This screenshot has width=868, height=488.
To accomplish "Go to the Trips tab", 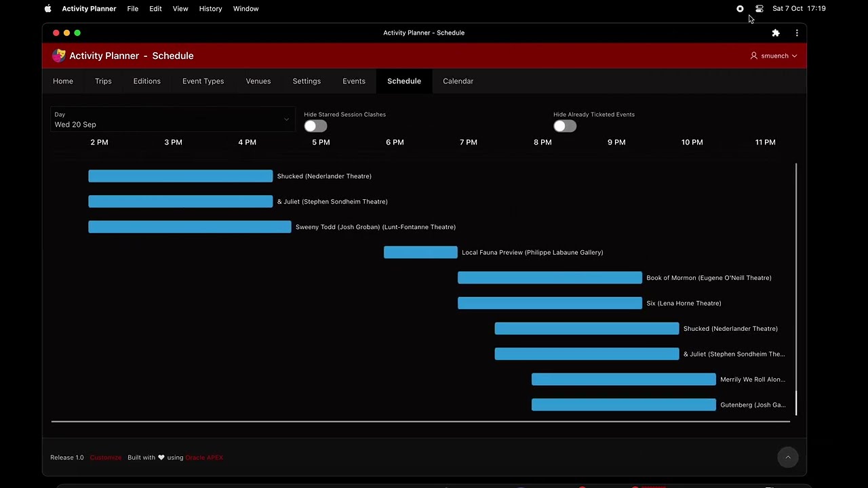I will pyautogui.click(x=103, y=81).
